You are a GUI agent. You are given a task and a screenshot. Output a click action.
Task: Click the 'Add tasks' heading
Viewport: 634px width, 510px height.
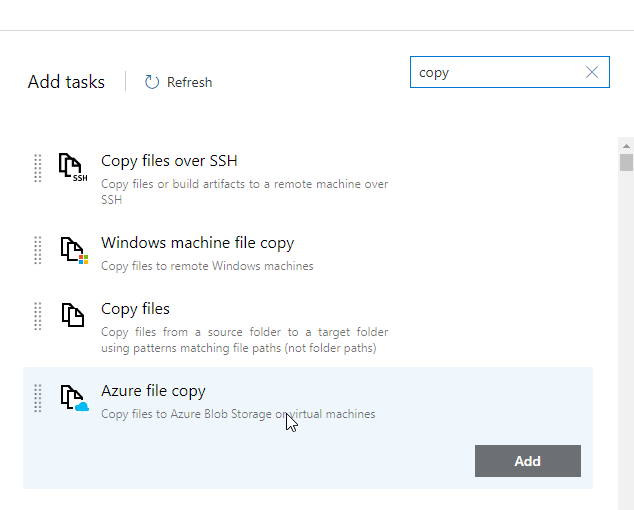pos(66,82)
